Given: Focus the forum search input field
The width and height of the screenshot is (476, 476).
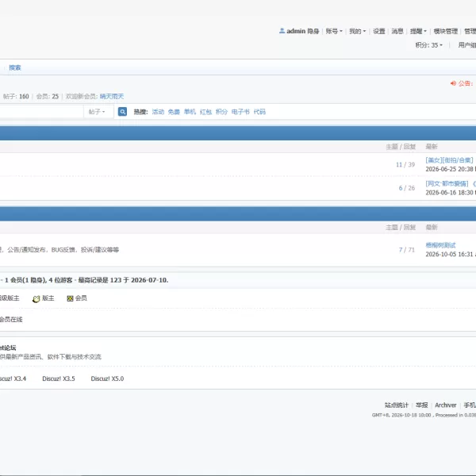Looking at the screenshot, I should [x=41, y=112].
